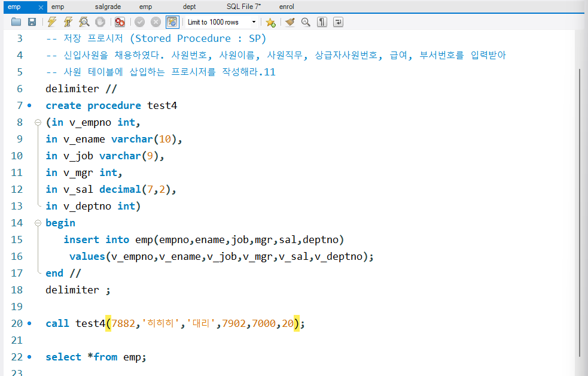588x376 pixels.
Task: Click 'select *from emp;' statement
Action: point(96,357)
